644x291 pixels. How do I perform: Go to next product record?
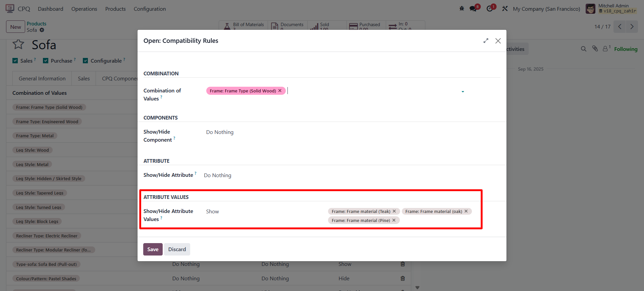(632, 27)
